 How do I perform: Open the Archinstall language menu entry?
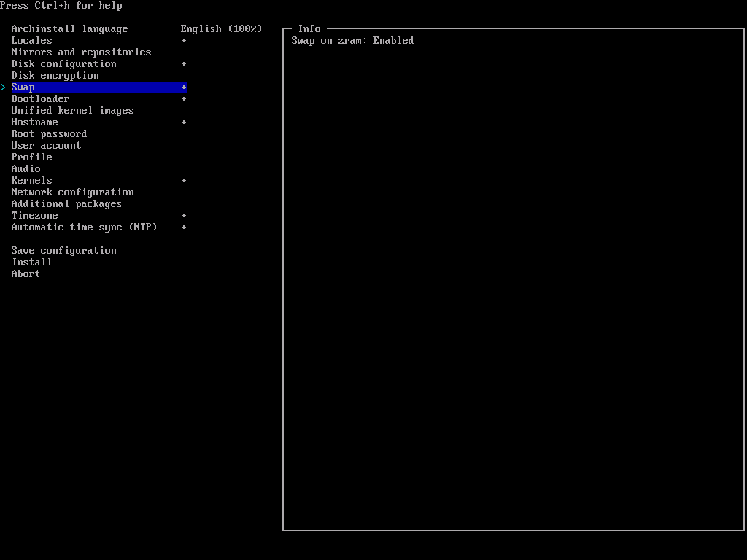pos(69,29)
